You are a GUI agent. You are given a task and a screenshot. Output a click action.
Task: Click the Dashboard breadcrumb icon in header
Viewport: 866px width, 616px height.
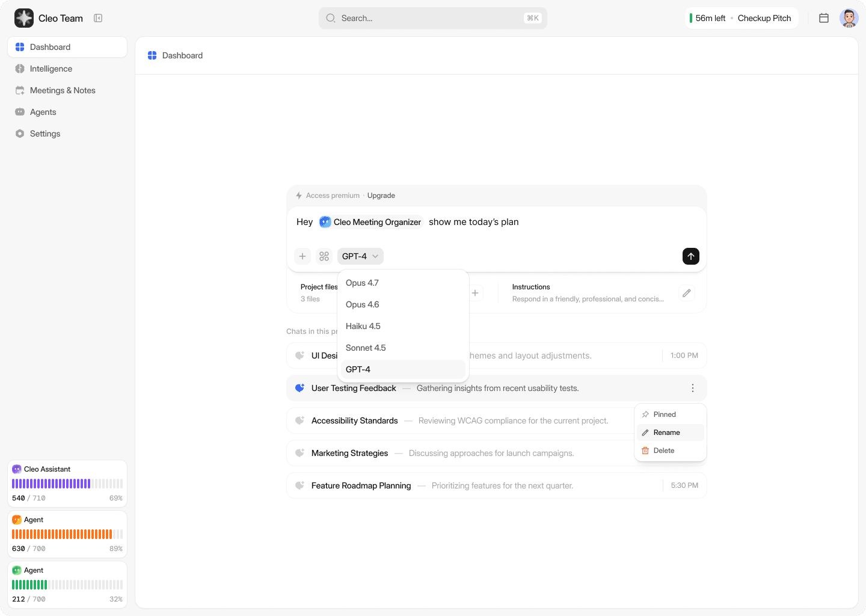152,55
